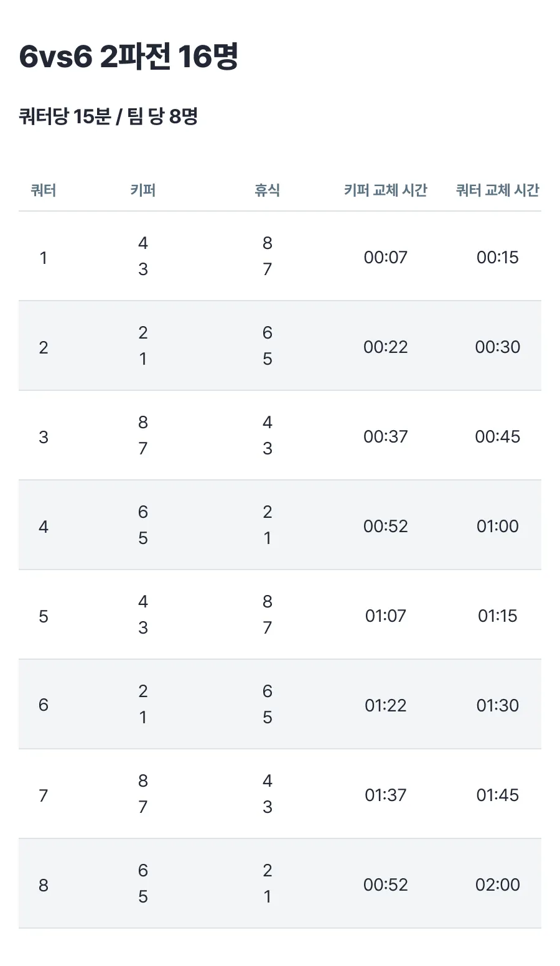Select the 01:15 time cell
560x966 pixels.
498,616
